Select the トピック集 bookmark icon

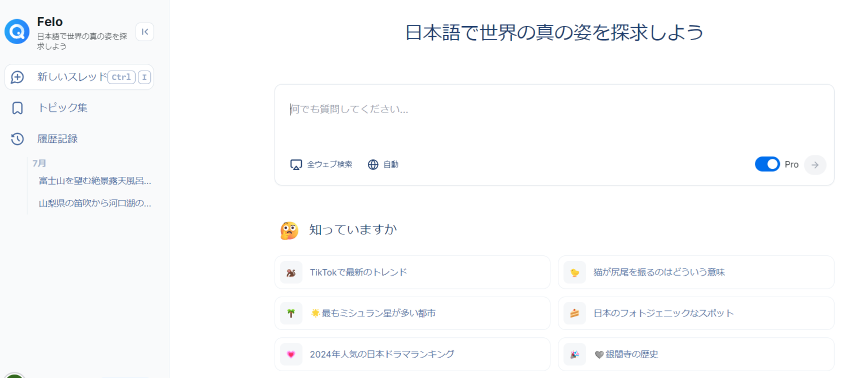pos(17,107)
